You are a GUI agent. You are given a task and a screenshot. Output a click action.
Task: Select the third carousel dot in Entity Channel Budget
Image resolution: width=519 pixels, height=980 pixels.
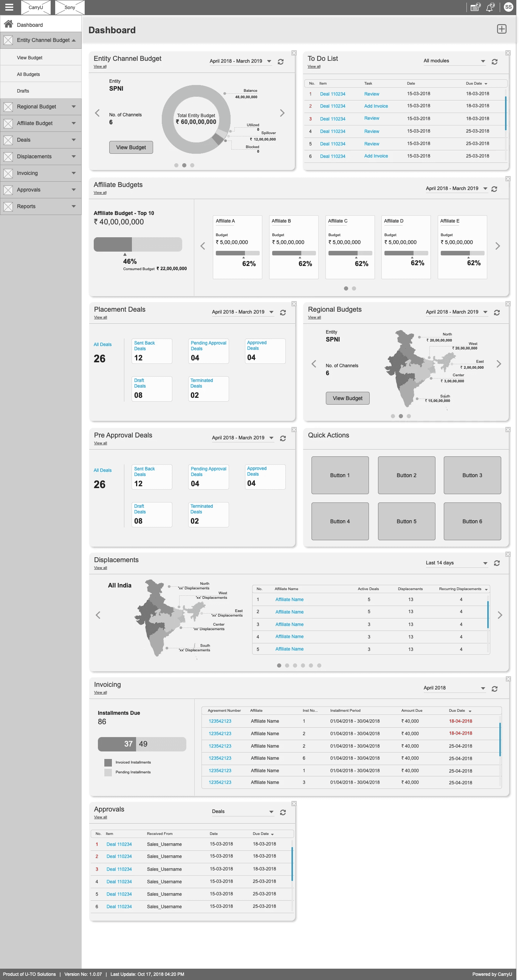[192, 165]
